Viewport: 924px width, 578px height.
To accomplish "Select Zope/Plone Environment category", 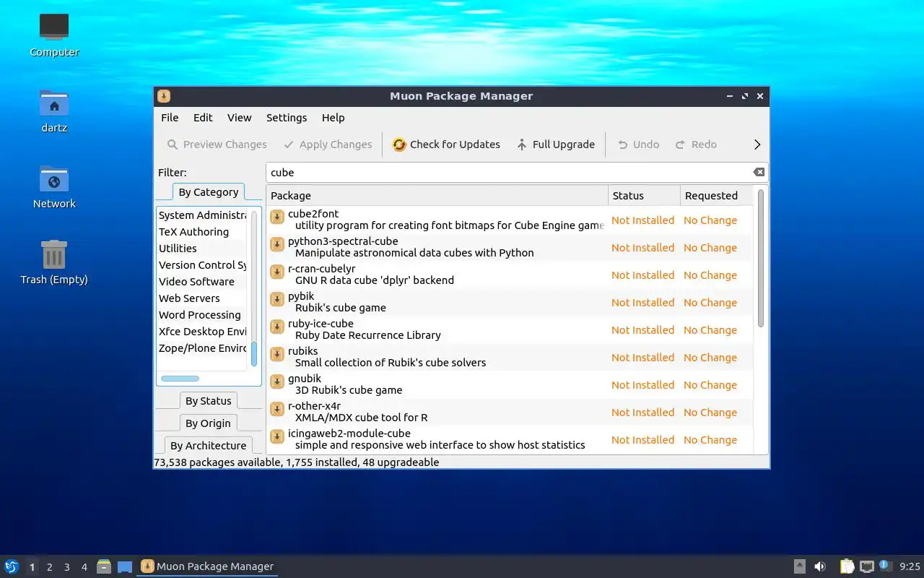I will coord(203,348).
